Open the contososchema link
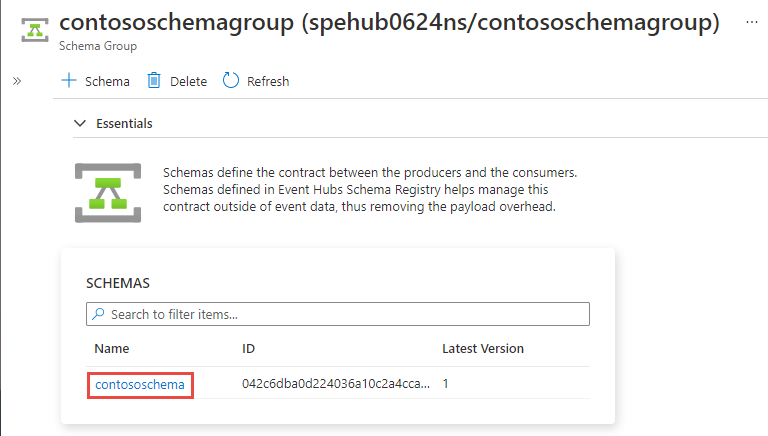The image size is (768, 436). tap(140, 385)
